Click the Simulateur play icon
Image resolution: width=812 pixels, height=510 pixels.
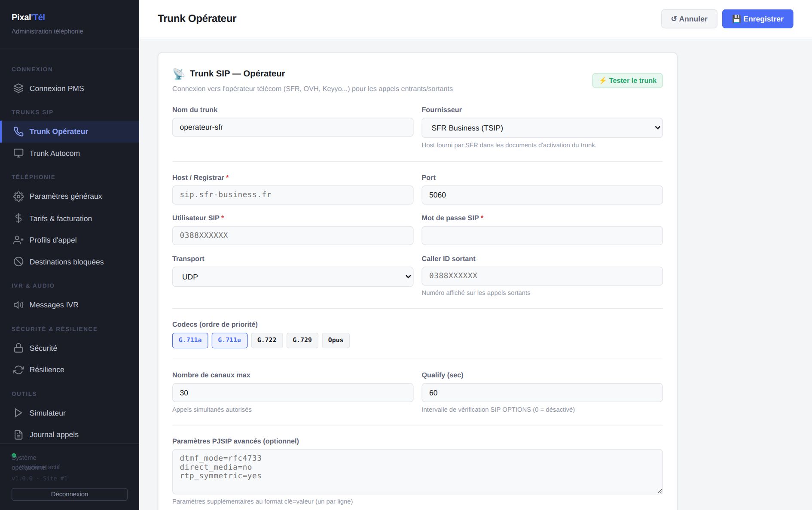coord(18,413)
